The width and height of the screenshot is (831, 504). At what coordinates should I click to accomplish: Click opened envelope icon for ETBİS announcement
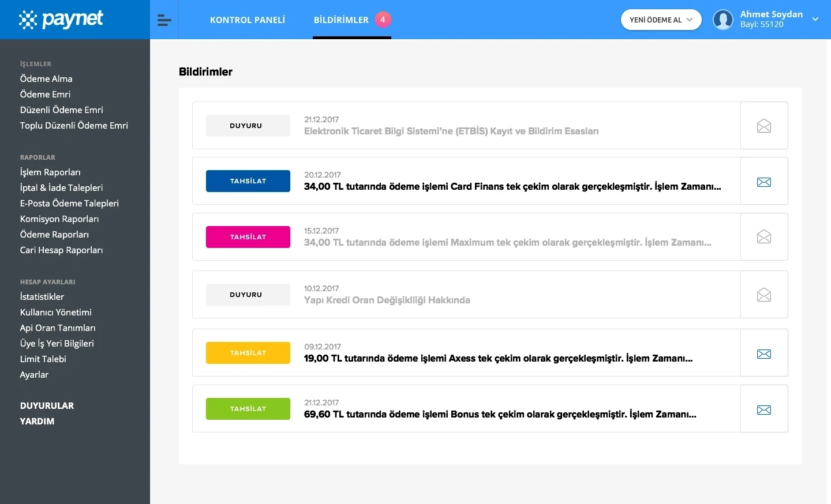764,126
